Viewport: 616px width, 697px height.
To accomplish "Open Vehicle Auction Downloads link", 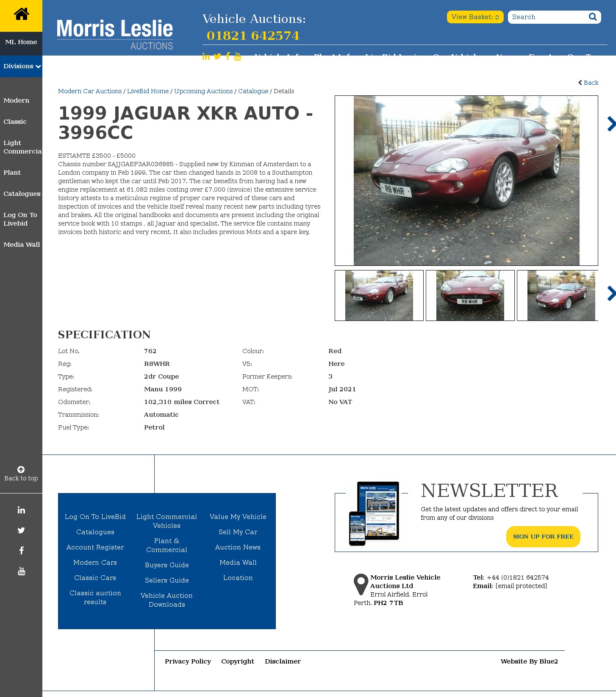I will tap(167, 600).
